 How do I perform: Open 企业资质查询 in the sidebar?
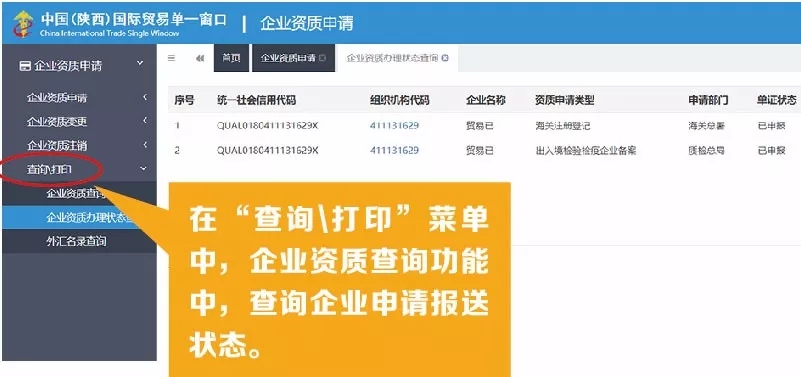[x=79, y=193]
